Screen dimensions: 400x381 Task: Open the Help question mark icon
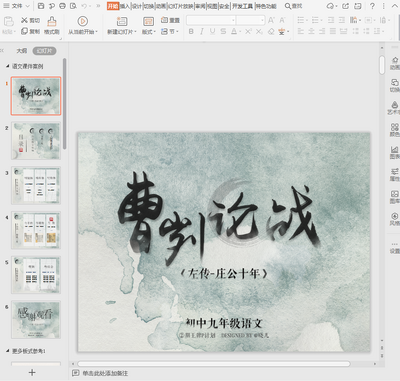372,6
